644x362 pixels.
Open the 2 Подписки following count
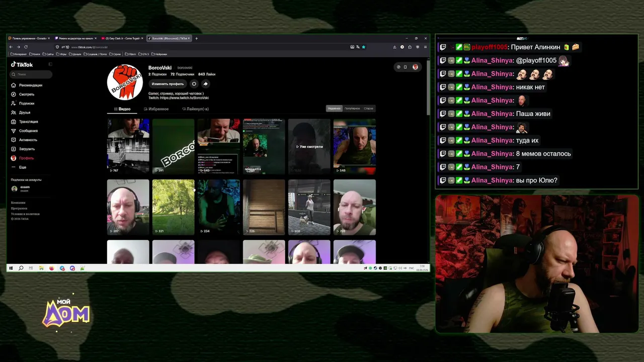[157, 74]
